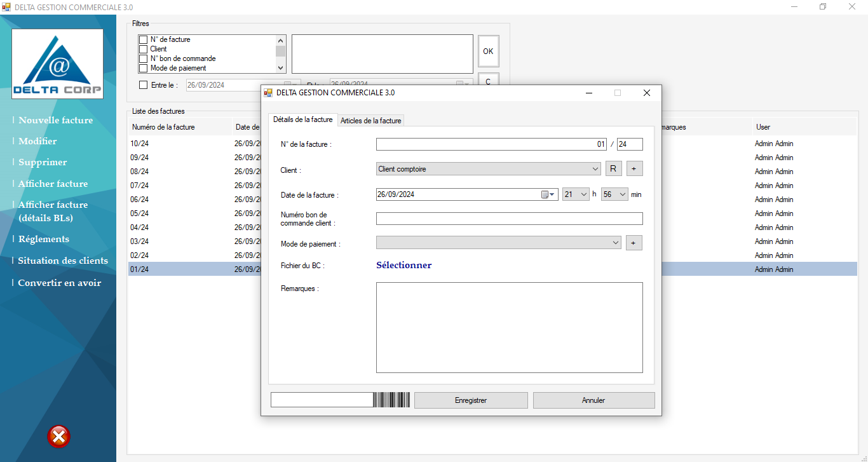Screen dimensions: 868x462
Task: Open Afficher facture (détails BLs) menu item
Action: (x=53, y=211)
